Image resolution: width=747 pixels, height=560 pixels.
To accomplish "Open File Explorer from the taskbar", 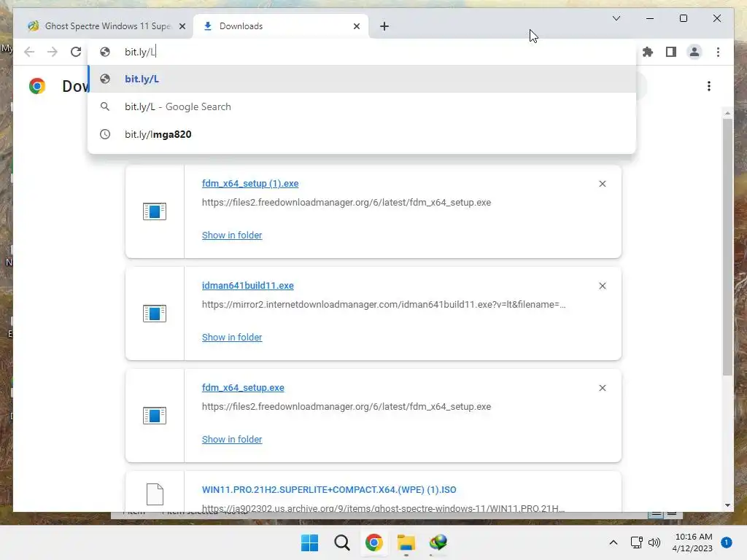I will pos(406,542).
